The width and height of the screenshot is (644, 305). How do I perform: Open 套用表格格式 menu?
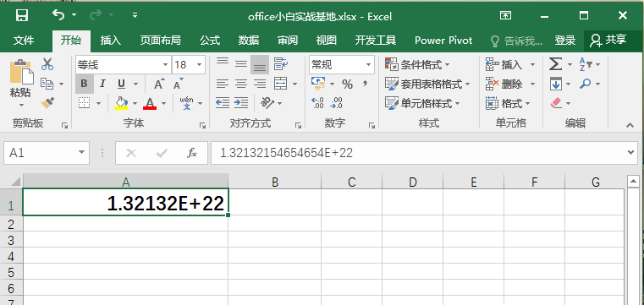tap(427, 84)
